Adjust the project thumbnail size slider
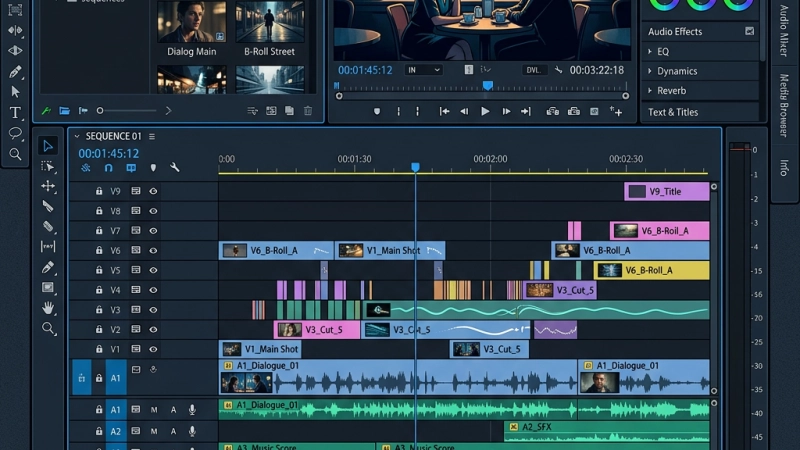800x450 pixels. pos(127,111)
